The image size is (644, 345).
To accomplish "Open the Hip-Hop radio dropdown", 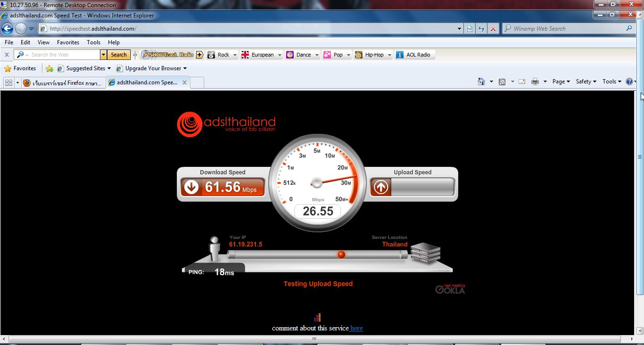I will pos(389,55).
